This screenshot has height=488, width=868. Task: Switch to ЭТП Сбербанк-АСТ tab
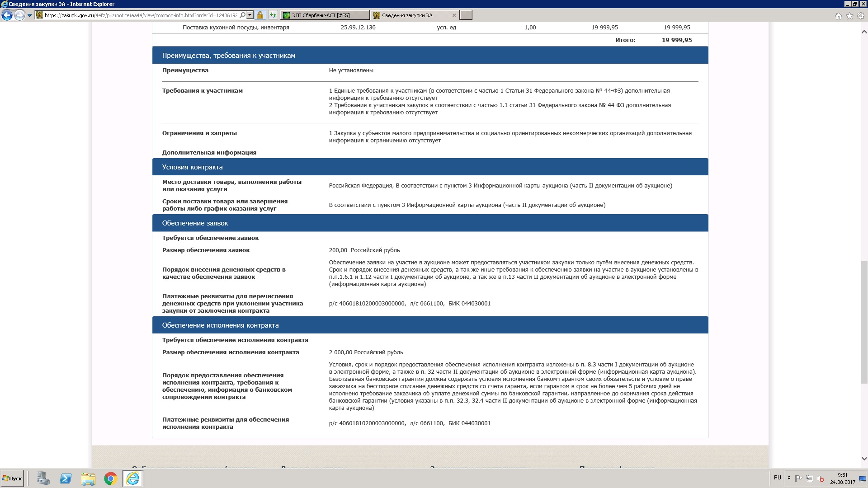(324, 15)
